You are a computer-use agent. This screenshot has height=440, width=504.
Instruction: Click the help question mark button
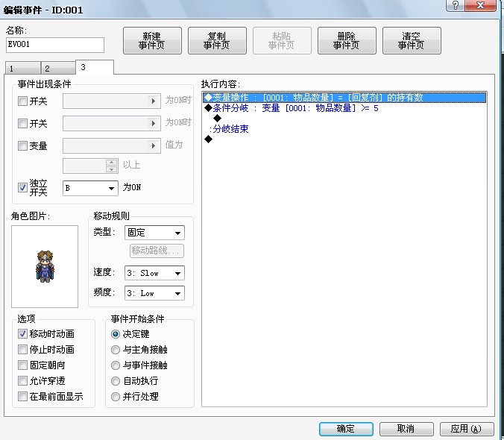[x=456, y=5]
